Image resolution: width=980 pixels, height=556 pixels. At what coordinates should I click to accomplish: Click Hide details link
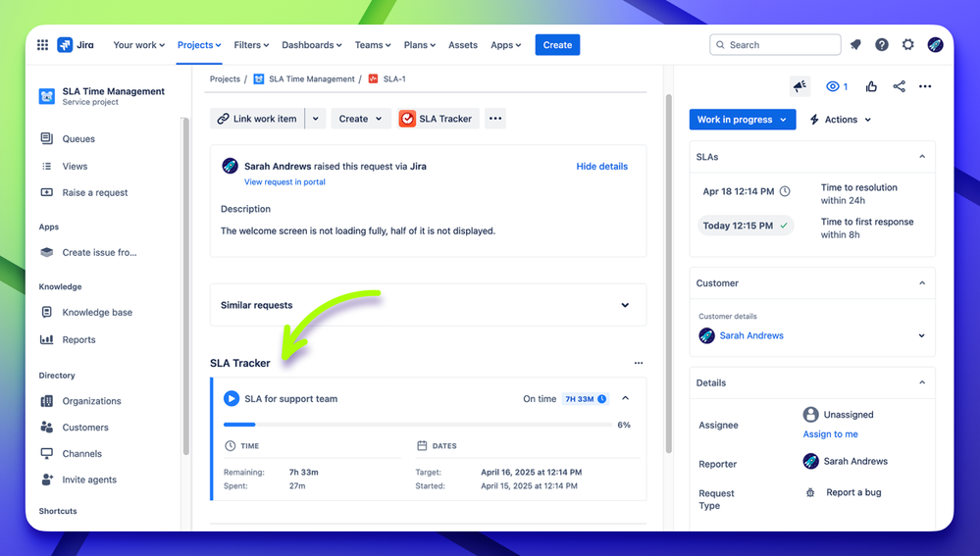coord(602,166)
